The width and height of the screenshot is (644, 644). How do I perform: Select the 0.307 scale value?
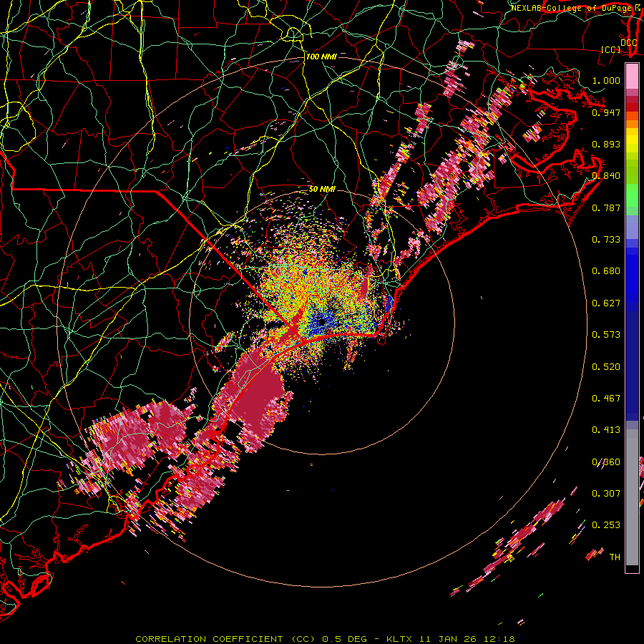[x=606, y=494]
